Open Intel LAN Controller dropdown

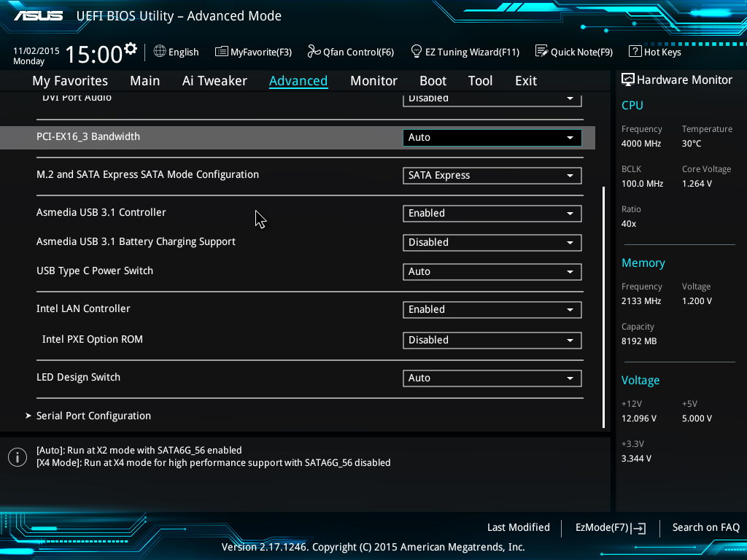pos(492,309)
